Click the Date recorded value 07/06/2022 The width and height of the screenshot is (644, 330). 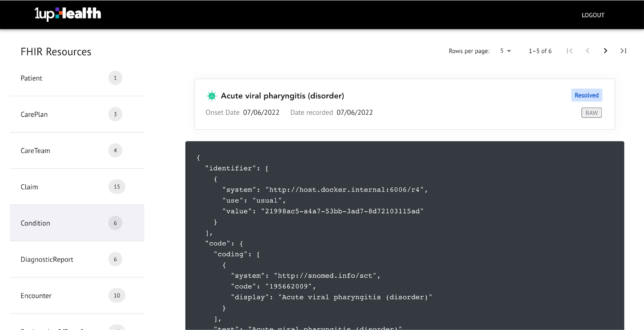point(355,113)
